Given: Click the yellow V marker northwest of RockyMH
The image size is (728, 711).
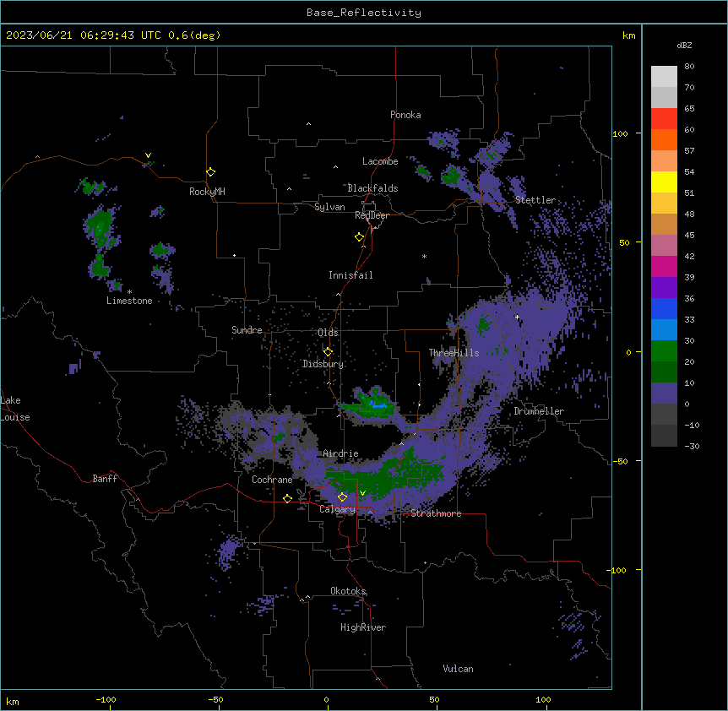Looking at the screenshot, I should pyautogui.click(x=148, y=155).
